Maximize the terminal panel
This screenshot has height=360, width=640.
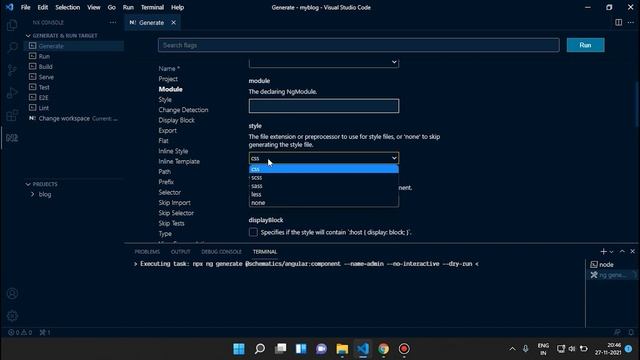(622, 251)
